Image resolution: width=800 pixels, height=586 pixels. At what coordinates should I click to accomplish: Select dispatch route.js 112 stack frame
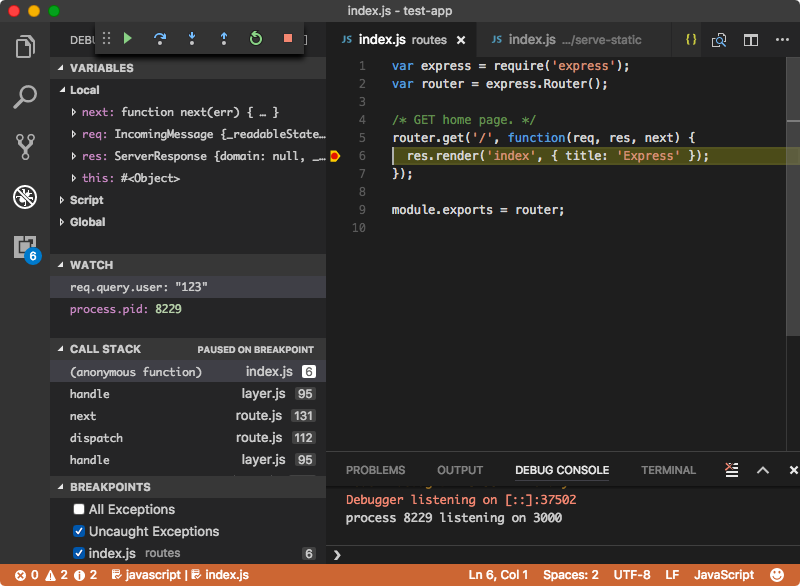pyautogui.click(x=188, y=438)
